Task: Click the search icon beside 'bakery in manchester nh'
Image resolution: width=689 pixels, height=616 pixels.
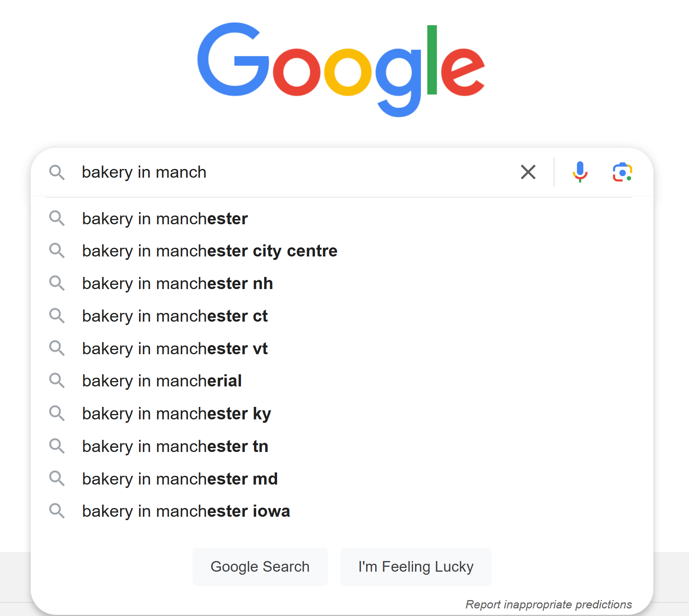Action: point(57,283)
